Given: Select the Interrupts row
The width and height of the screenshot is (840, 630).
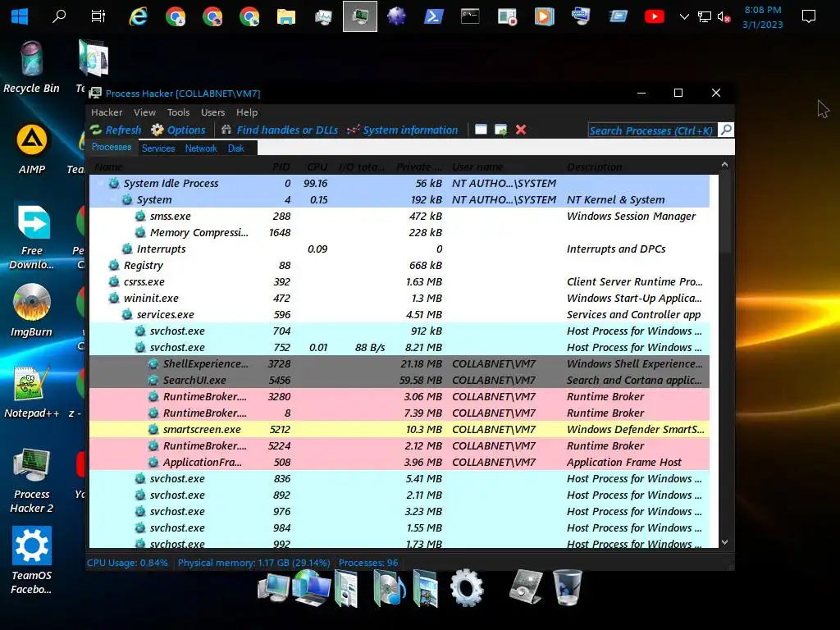Looking at the screenshot, I should [x=399, y=249].
